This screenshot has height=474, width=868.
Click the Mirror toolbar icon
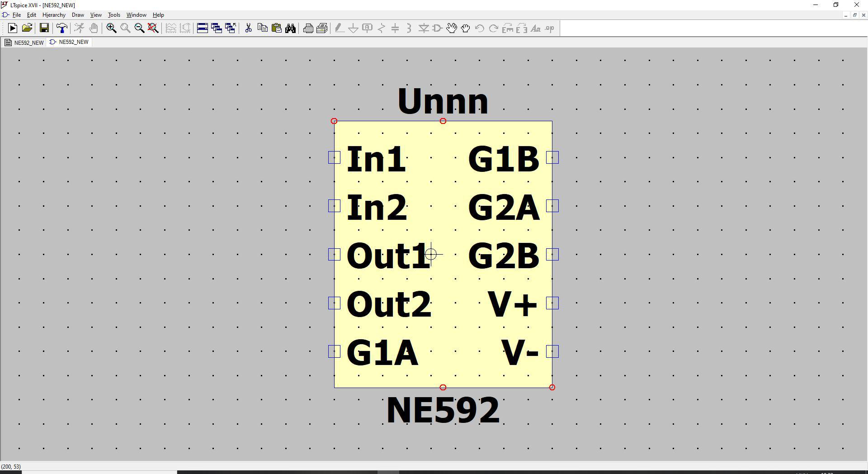click(x=522, y=28)
